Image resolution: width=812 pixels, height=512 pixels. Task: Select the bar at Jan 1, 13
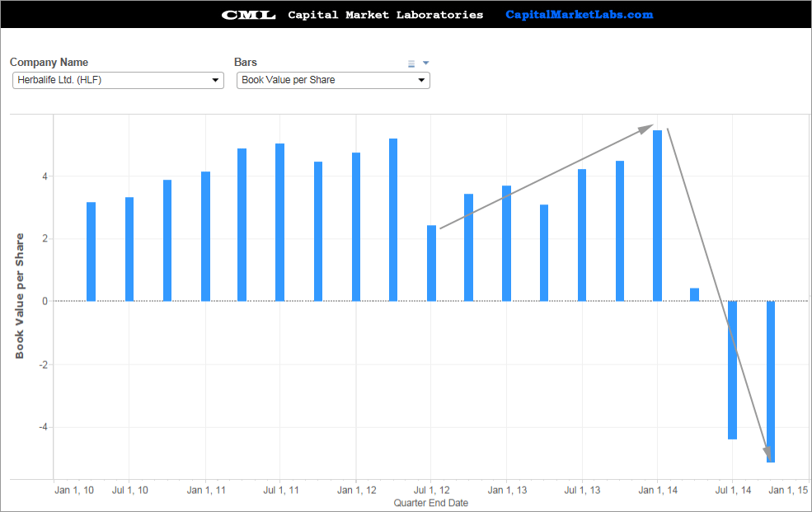[506, 243]
